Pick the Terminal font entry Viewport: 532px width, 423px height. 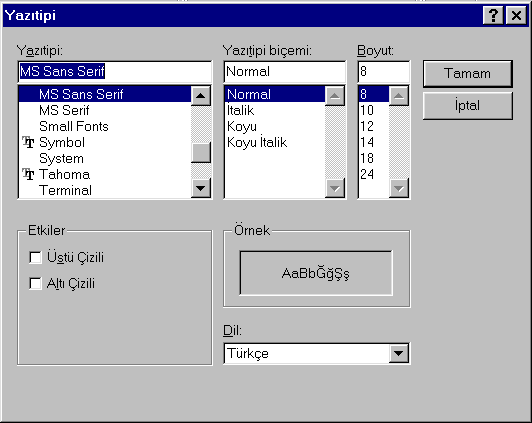point(65,190)
